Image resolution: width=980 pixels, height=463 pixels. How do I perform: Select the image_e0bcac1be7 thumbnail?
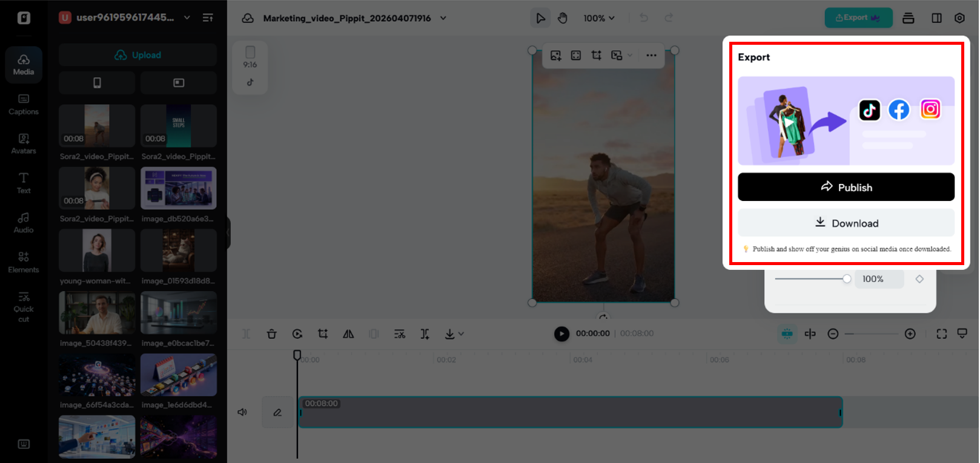click(179, 313)
